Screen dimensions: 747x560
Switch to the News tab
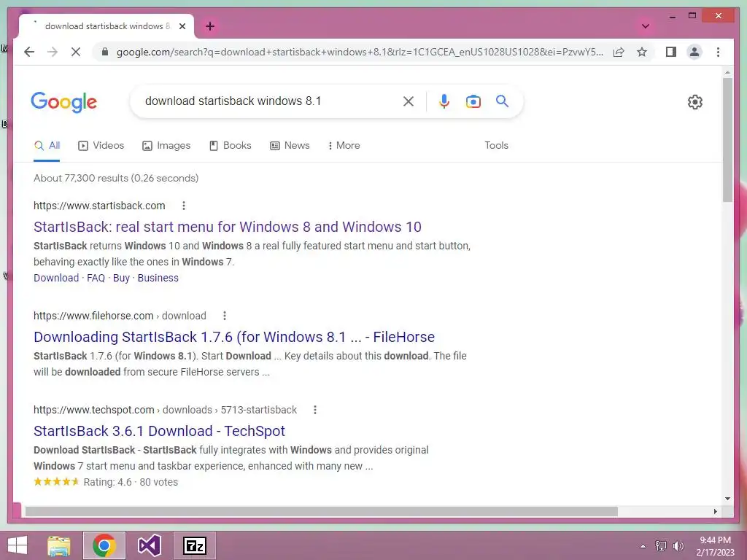coord(290,145)
